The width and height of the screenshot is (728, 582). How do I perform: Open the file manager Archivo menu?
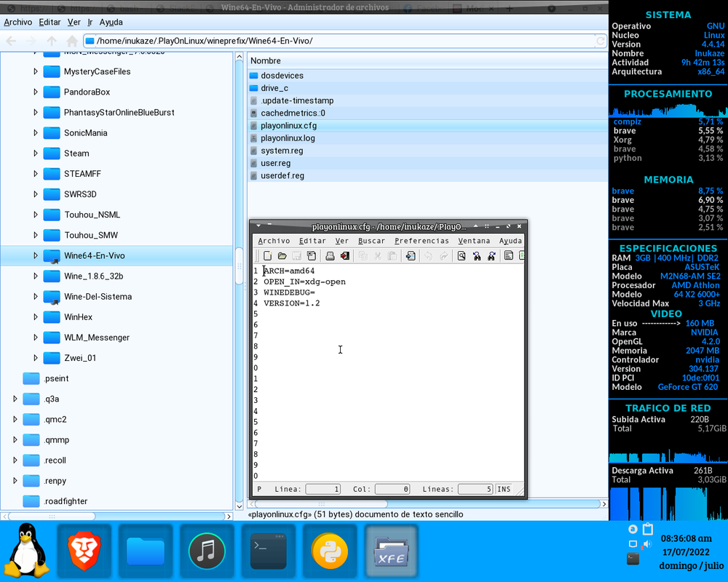(x=18, y=22)
